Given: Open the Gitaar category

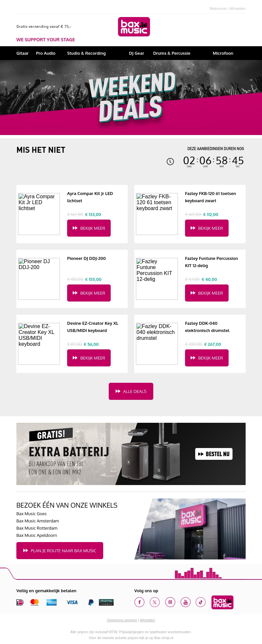Looking at the screenshot, I should 22,53.
